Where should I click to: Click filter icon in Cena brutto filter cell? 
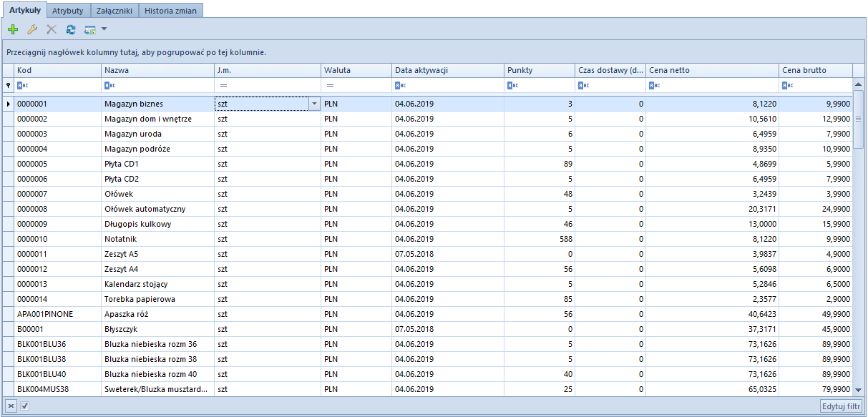coord(787,86)
